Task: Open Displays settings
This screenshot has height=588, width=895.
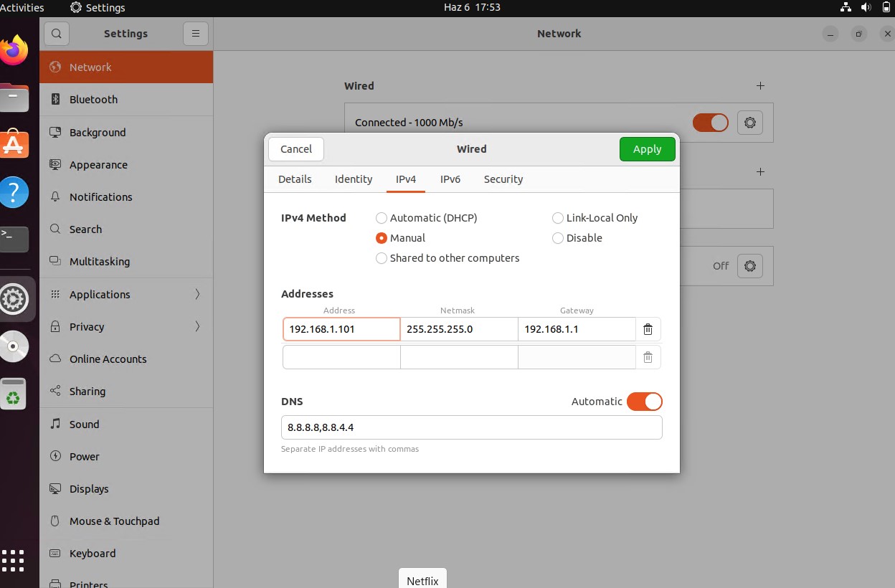Action: [126, 488]
